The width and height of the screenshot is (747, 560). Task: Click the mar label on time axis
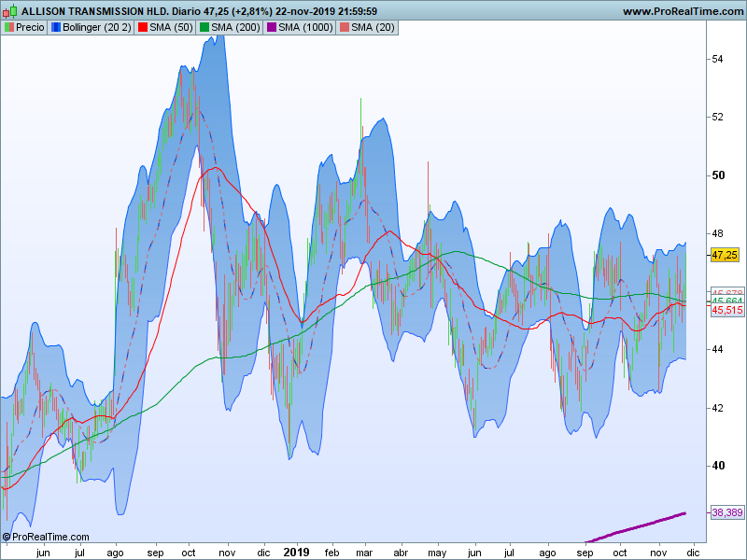pyautogui.click(x=364, y=553)
